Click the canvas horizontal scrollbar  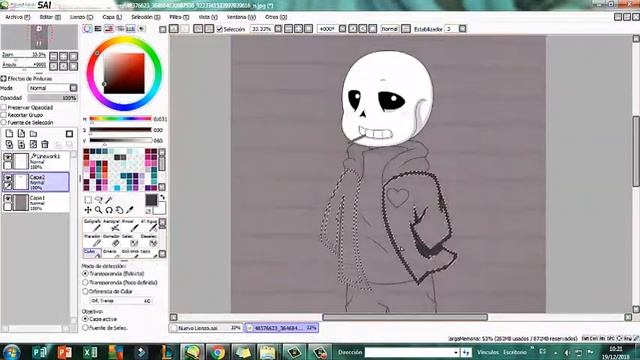(405, 317)
